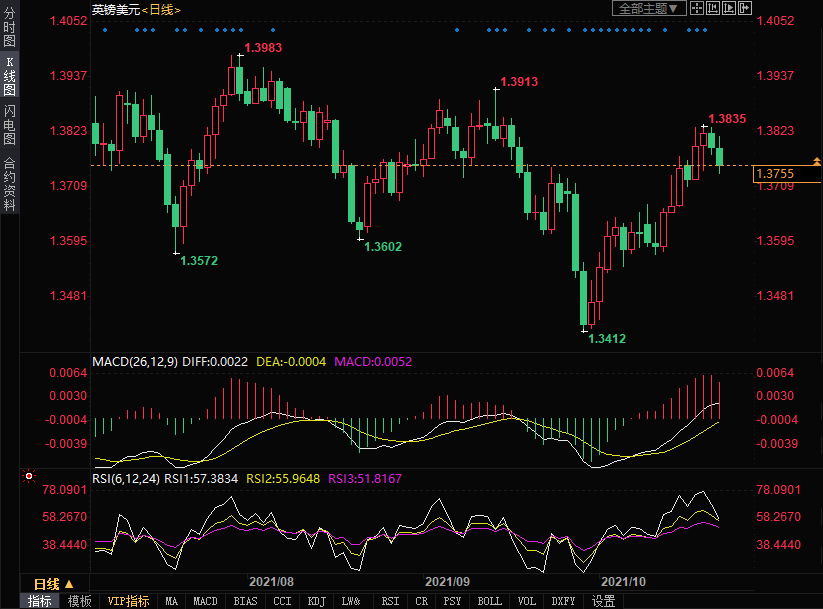This screenshot has width=823, height=609.
Task: Select the 闪电图 tab in left sidebar
Action: (9, 123)
